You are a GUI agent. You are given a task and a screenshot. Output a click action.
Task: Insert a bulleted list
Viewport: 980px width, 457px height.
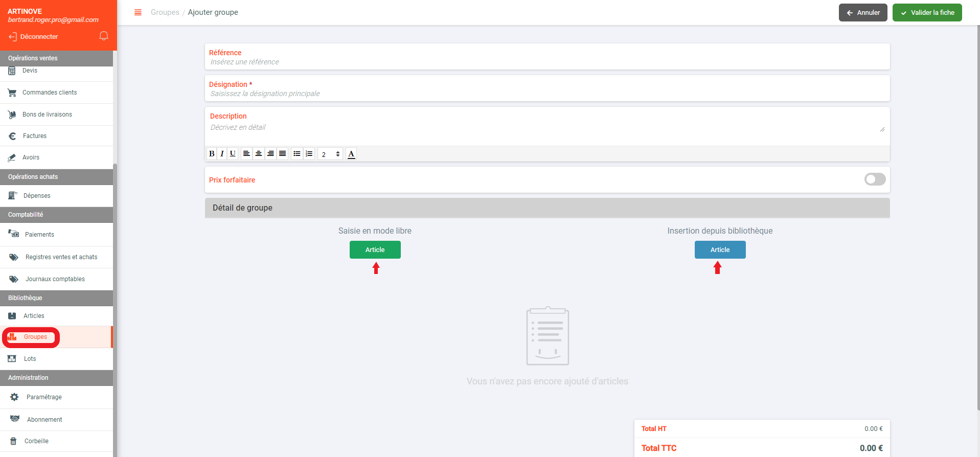297,154
